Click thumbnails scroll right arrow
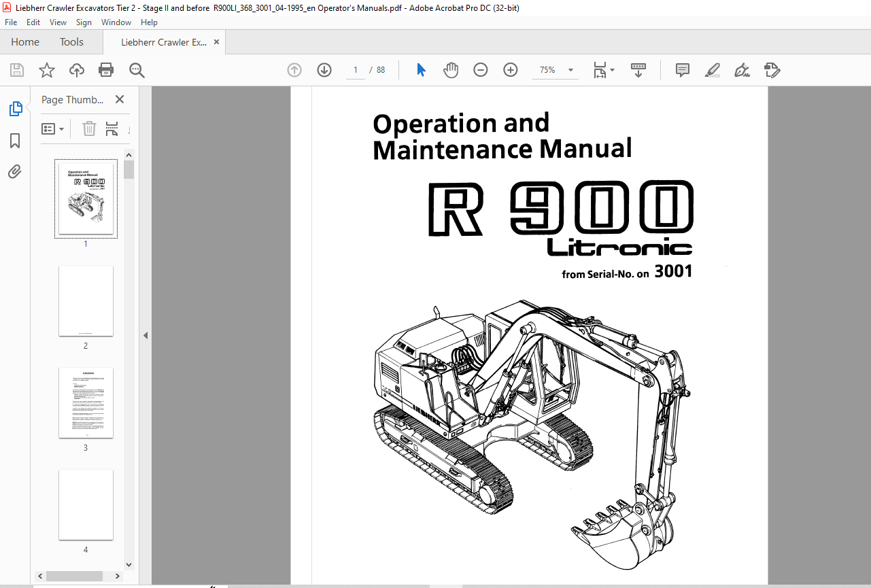871x588 pixels. click(118, 576)
